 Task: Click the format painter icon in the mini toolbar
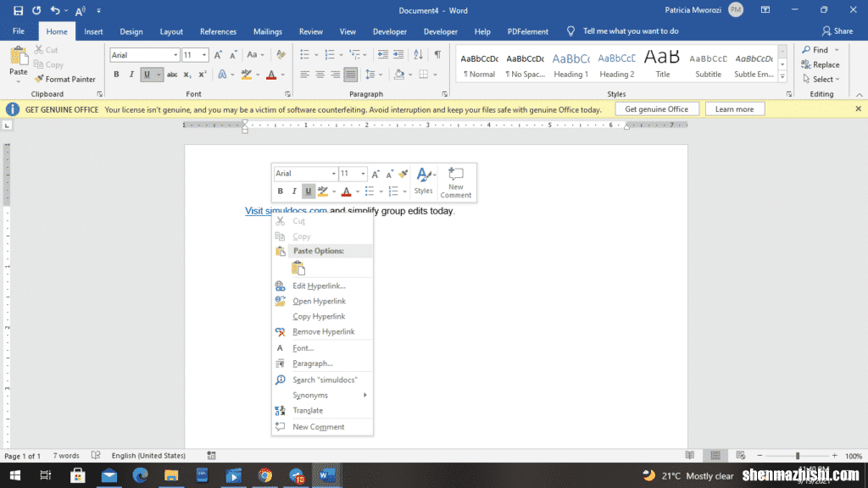tap(403, 174)
